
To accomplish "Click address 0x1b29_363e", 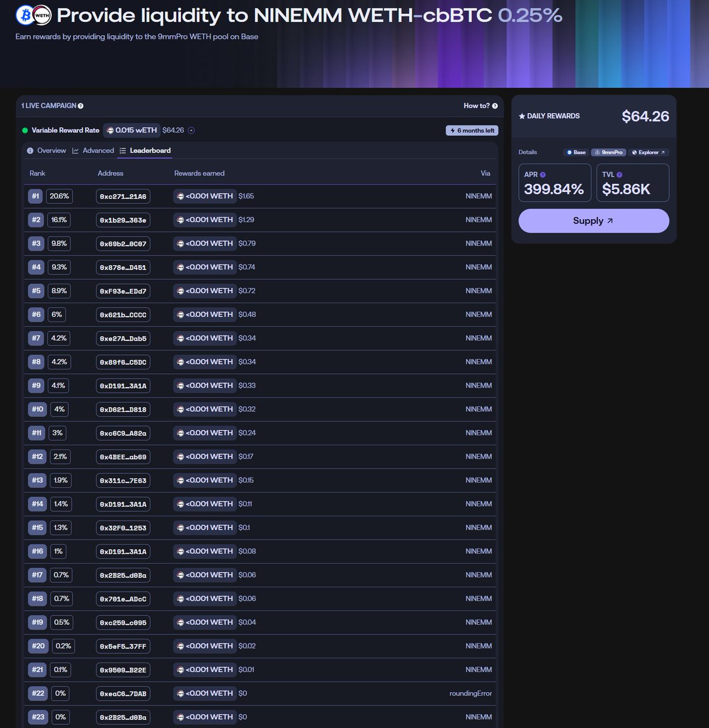I will (123, 220).
